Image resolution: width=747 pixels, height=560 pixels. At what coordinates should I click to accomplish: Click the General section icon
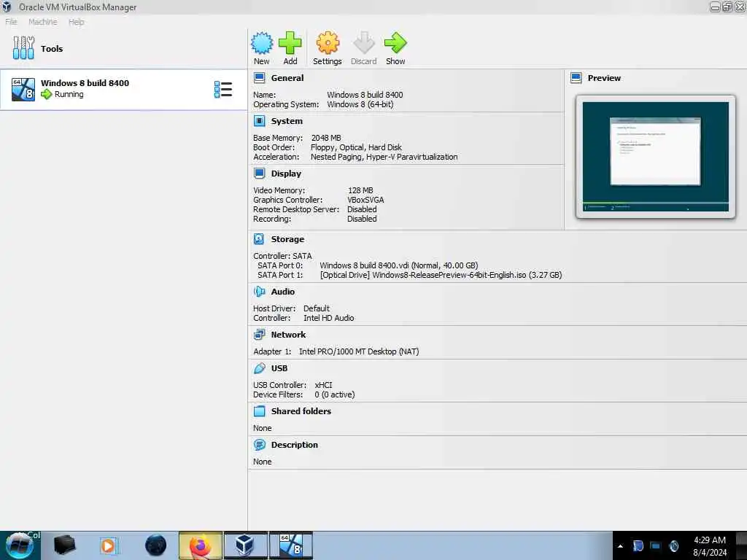point(259,77)
